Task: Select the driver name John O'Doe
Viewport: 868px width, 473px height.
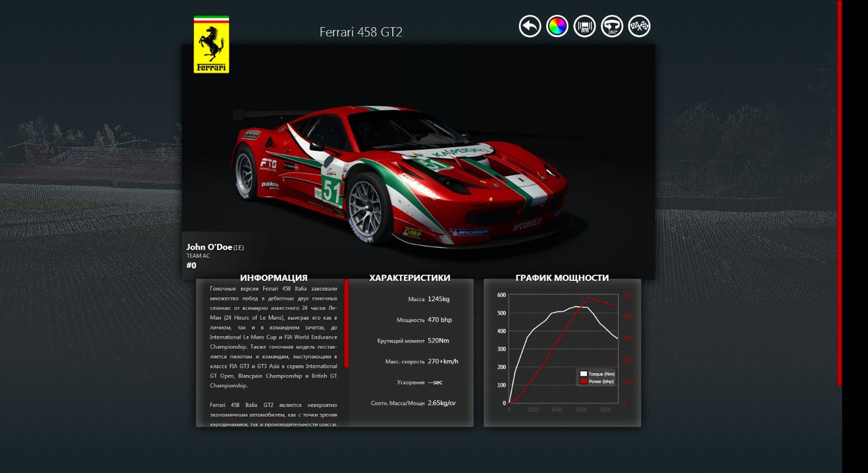Action: 210,247
